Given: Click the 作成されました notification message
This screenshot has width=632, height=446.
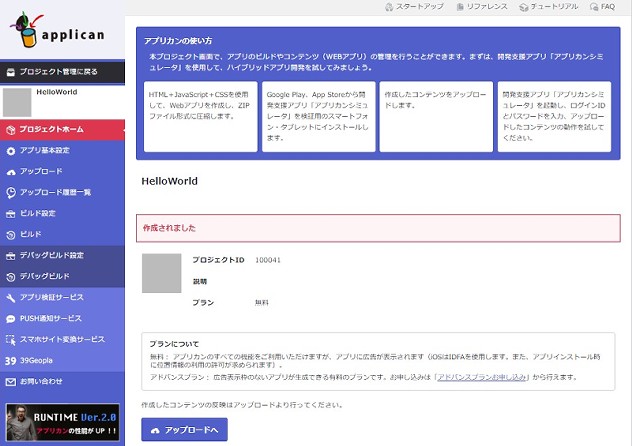Looking at the screenshot, I should [378, 228].
